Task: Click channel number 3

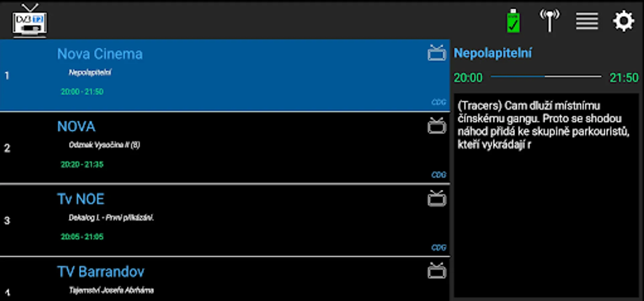Action: (7, 221)
